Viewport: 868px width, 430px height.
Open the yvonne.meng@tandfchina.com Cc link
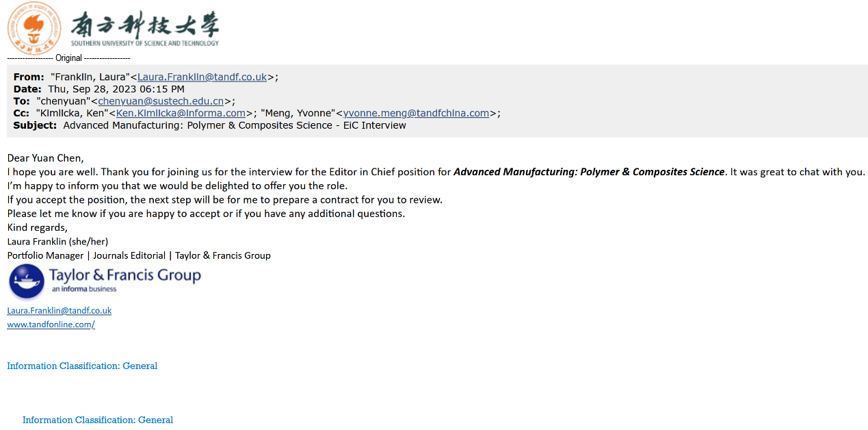[416, 113]
